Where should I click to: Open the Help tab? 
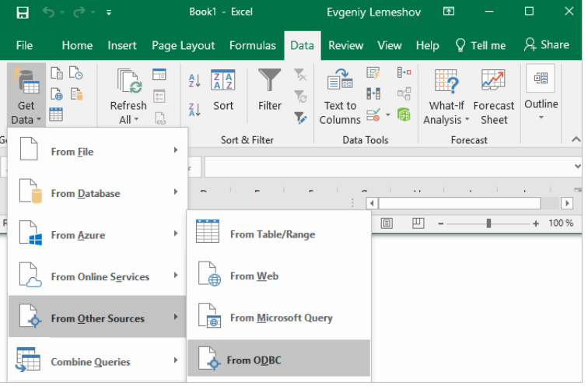428,45
